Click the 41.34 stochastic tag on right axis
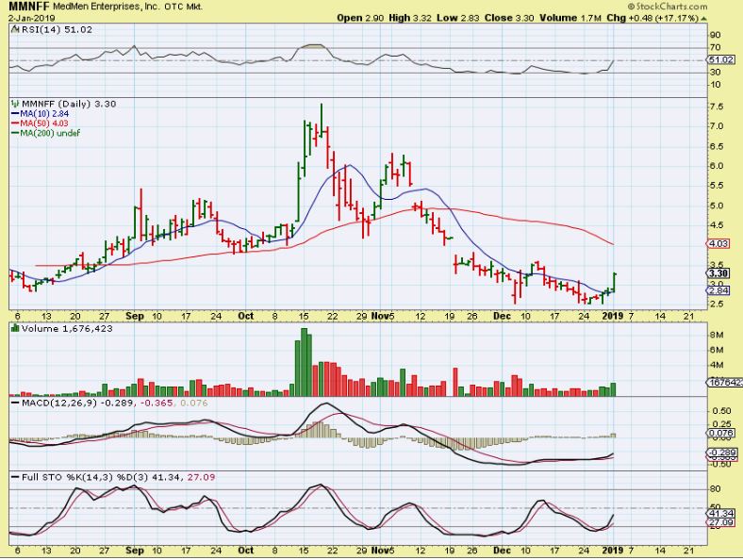743x560 pixels. (721, 513)
